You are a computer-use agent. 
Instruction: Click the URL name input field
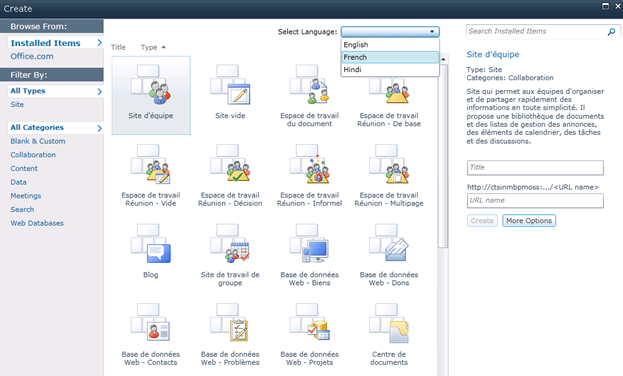pyautogui.click(x=535, y=201)
